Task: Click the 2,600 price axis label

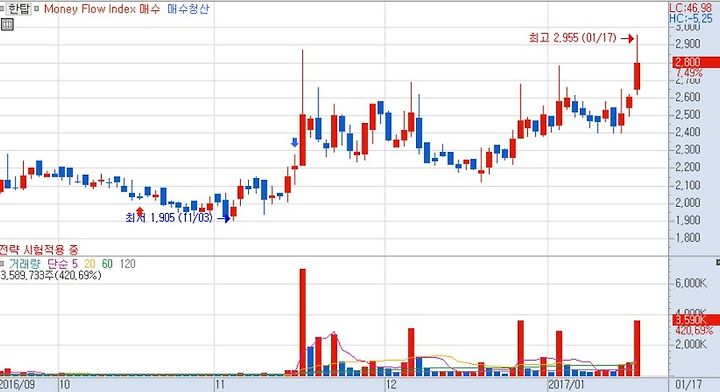Action: [687, 97]
